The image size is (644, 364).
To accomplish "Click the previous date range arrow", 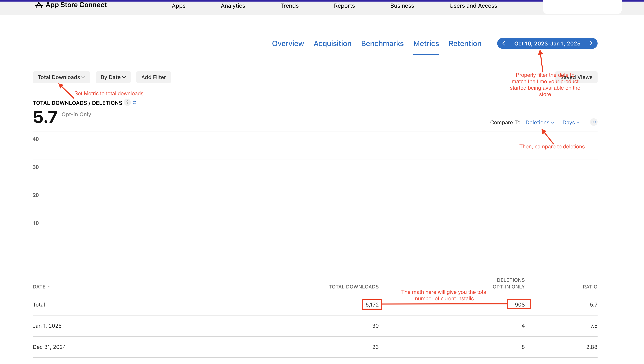I will coord(503,43).
